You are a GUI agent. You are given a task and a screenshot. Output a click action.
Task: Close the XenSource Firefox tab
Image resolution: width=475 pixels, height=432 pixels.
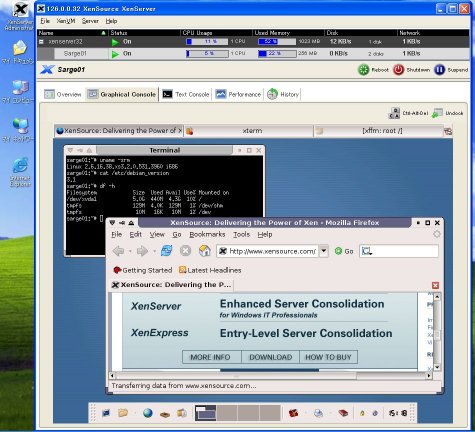pyautogui.click(x=435, y=285)
